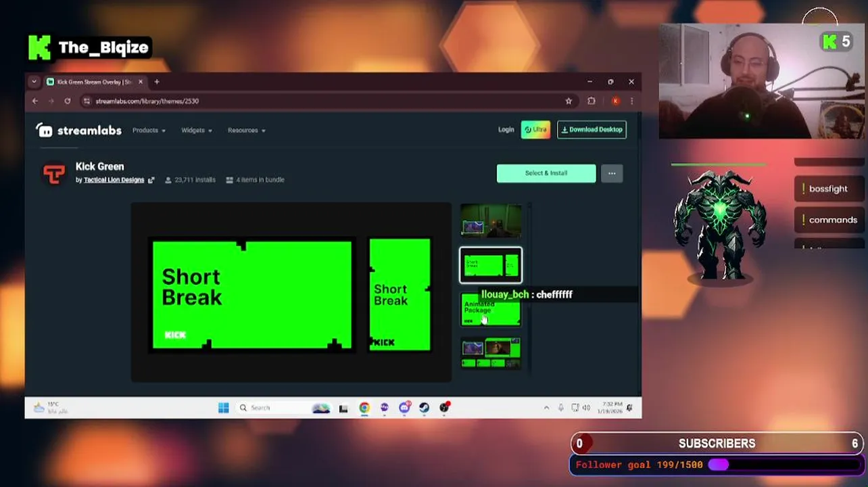
Task: Click the Login link
Action: [506, 130]
